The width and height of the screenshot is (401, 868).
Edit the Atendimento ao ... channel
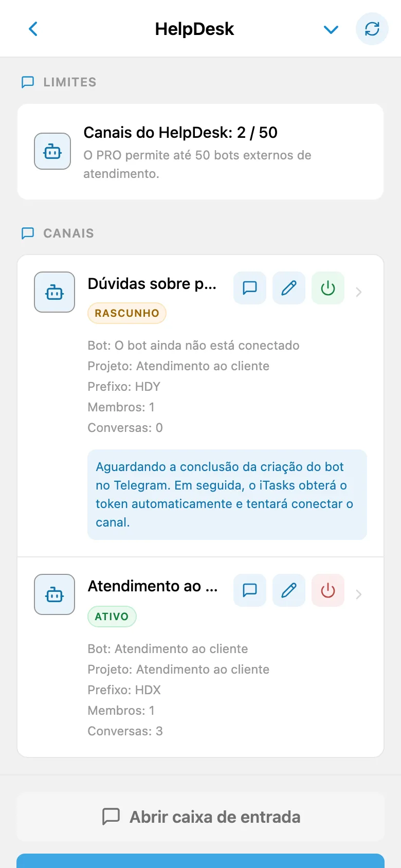289,590
